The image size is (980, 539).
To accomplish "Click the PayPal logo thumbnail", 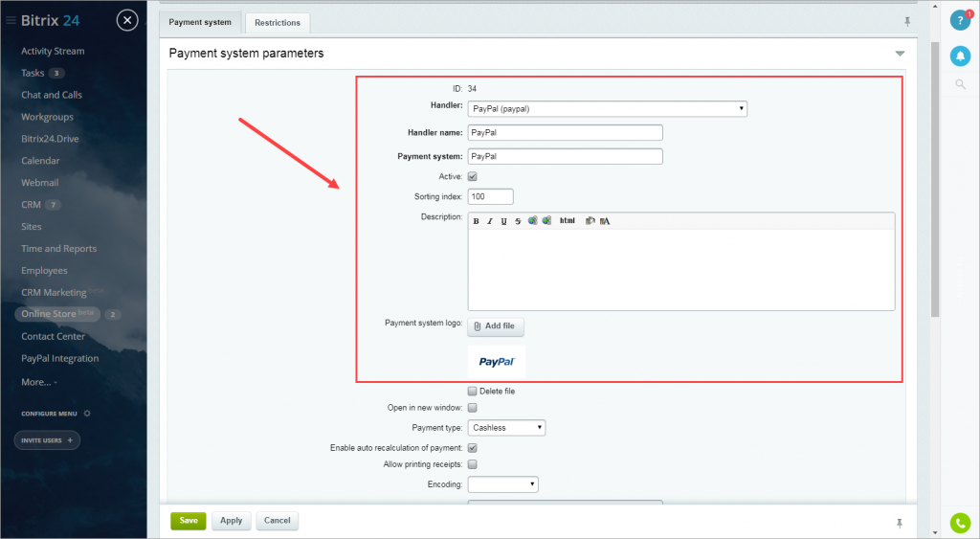I will 497,362.
